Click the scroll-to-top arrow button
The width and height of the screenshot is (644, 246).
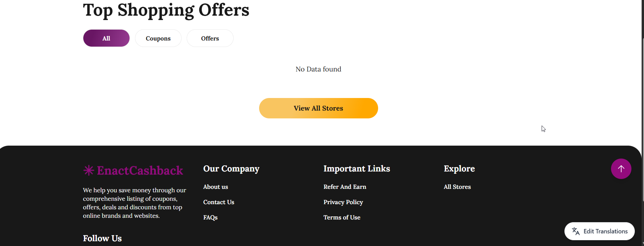point(621,169)
